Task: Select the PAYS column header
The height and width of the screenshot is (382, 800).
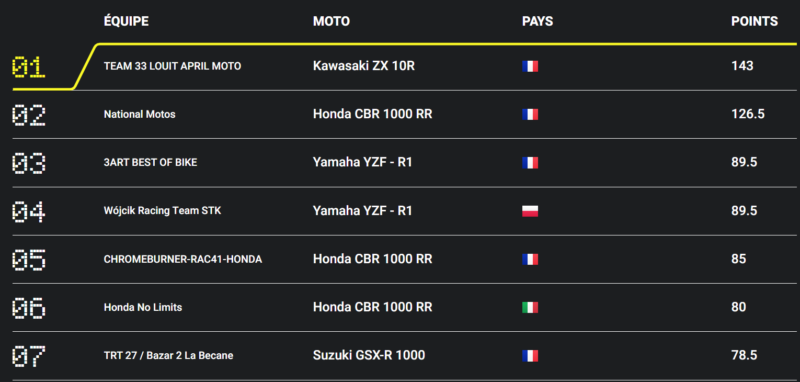Action: 537,21
